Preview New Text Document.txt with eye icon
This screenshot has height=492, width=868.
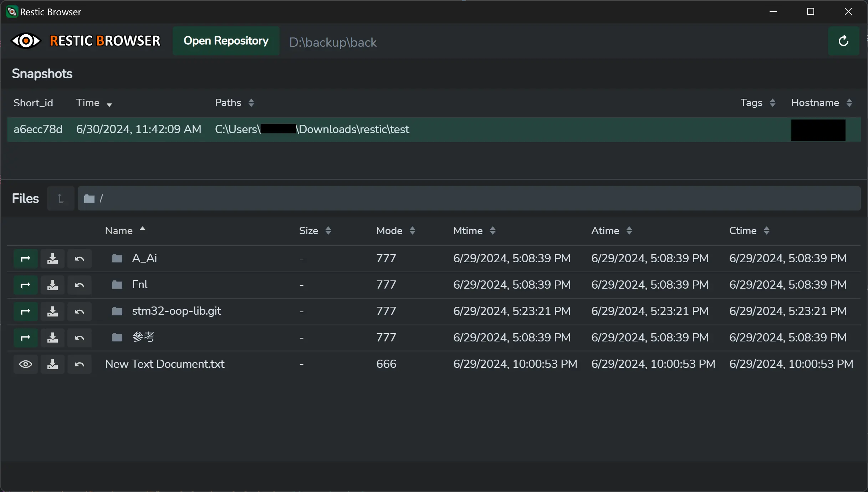[x=25, y=364]
